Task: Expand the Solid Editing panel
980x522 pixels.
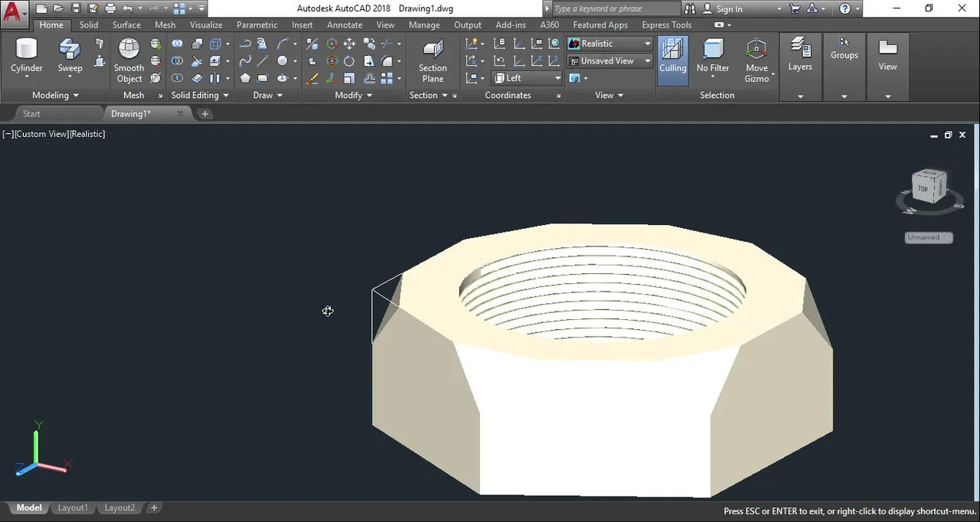Action: point(200,95)
